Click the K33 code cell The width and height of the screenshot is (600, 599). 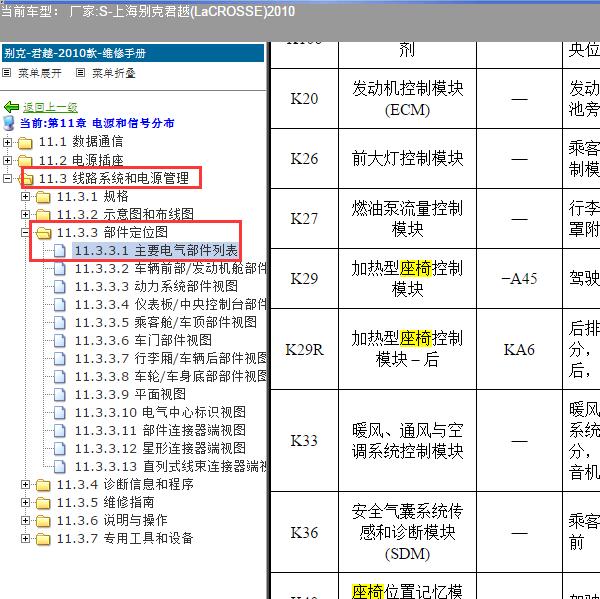tap(304, 441)
